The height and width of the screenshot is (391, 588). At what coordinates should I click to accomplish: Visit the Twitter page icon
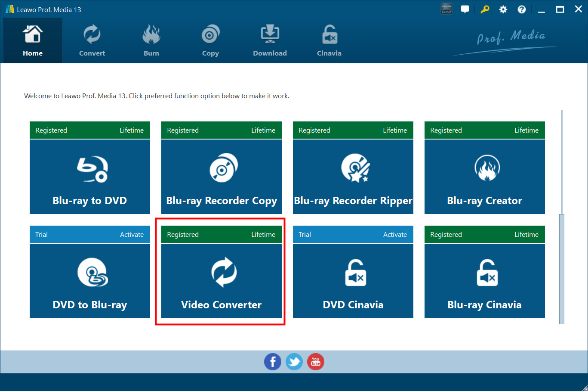tap(294, 362)
